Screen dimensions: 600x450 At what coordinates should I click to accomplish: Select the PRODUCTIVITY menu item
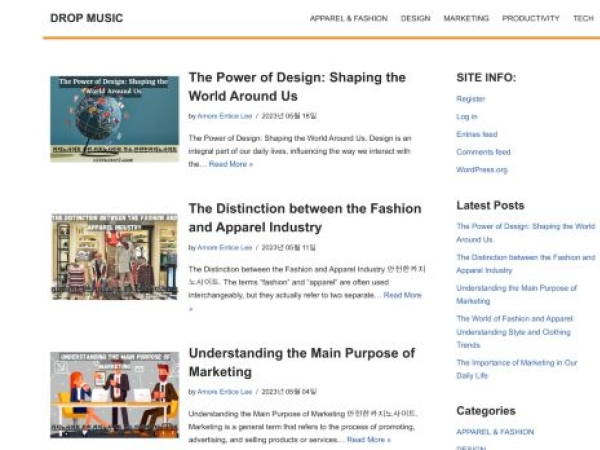pos(530,18)
